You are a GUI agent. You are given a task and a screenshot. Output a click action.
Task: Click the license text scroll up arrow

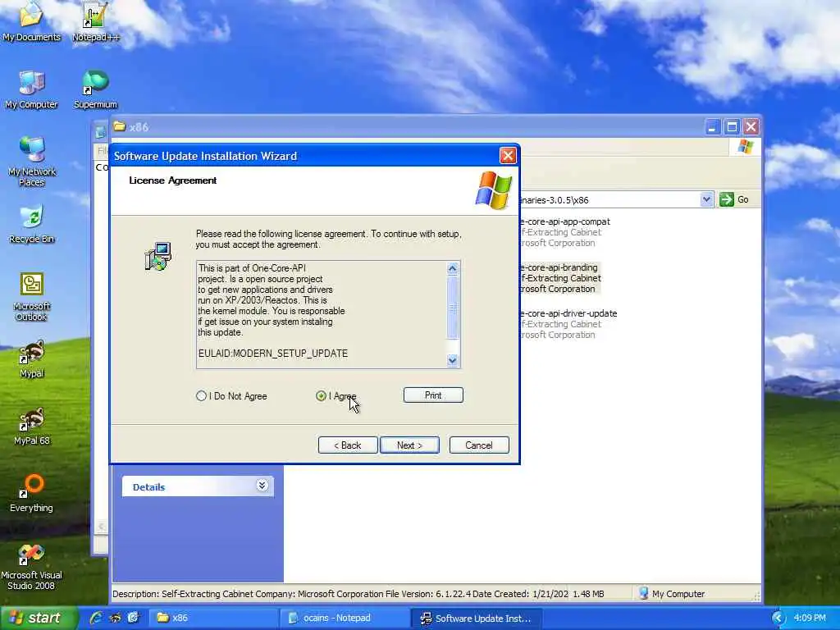(x=452, y=268)
